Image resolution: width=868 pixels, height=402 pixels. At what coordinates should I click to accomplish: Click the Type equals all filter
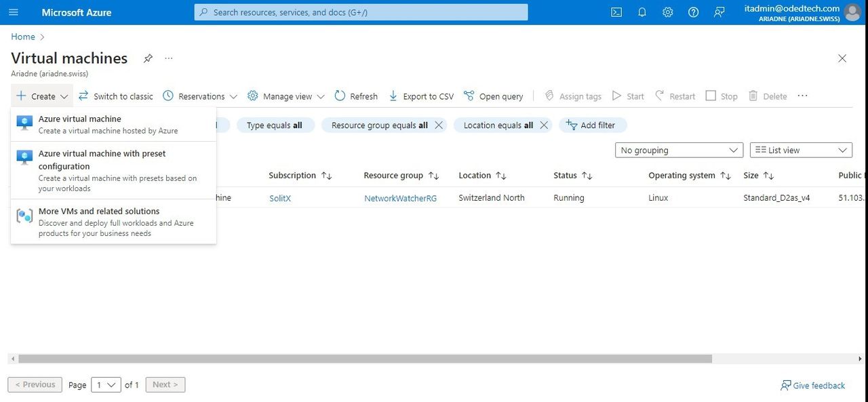pos(274,125)
